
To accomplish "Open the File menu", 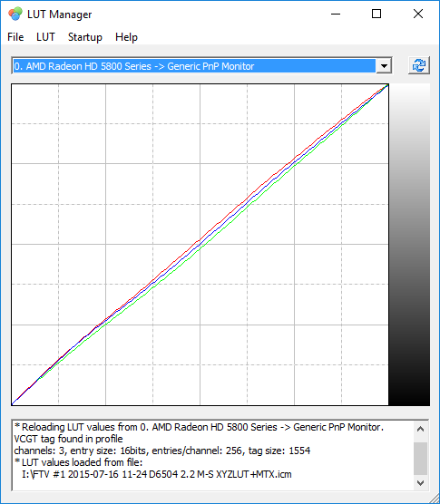I will [15, 37].
